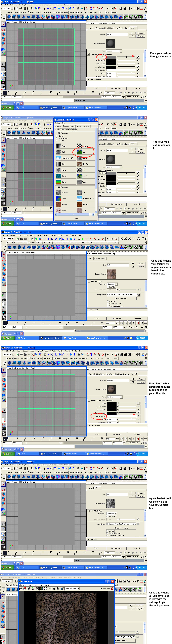Click the Notes: file1 text box
Image resolution: width=172 pixels, height=644 pixels.
[117, 314]
